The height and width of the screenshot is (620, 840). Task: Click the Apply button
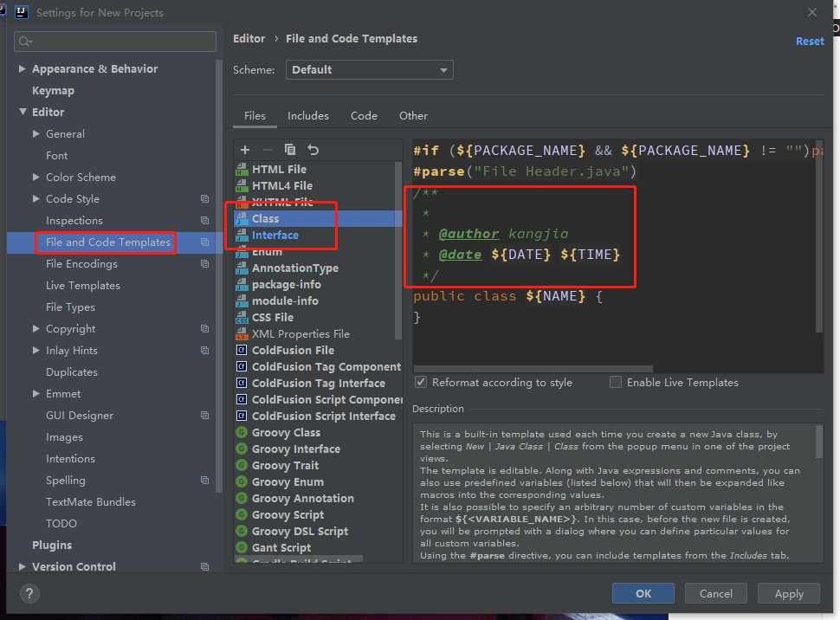789,593
